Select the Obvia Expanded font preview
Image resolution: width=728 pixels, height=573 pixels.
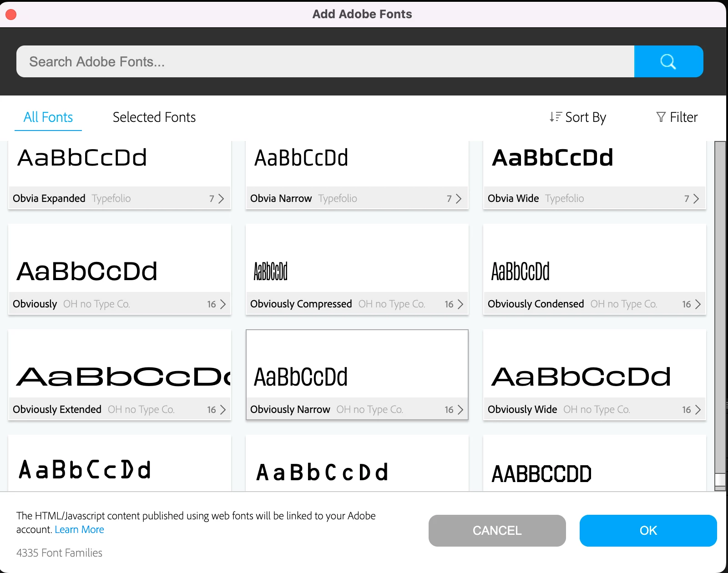pos(120,164)
